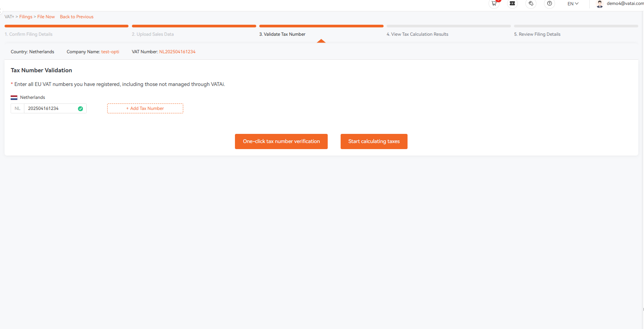Select step 1 Confirm Filing Details
This screenshot has width=644, height=329.
point(29,34)
